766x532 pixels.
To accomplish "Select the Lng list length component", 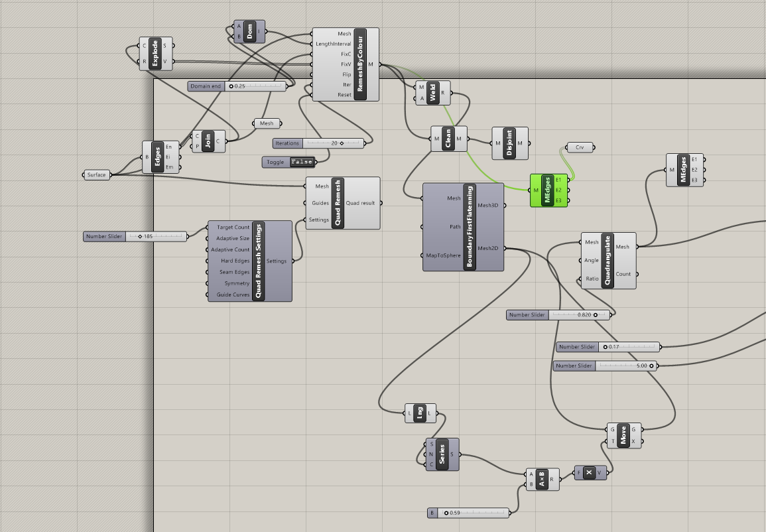I will click(420, 413).
